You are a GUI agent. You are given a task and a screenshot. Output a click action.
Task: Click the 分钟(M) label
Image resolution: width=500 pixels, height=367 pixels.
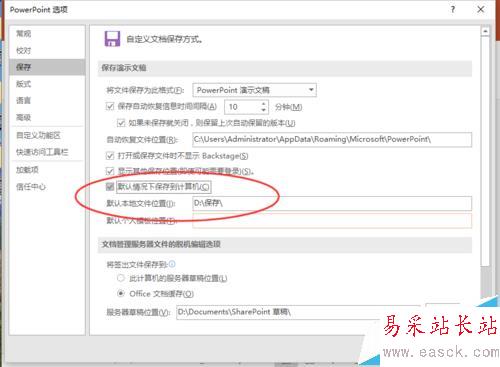click(288, 107)
